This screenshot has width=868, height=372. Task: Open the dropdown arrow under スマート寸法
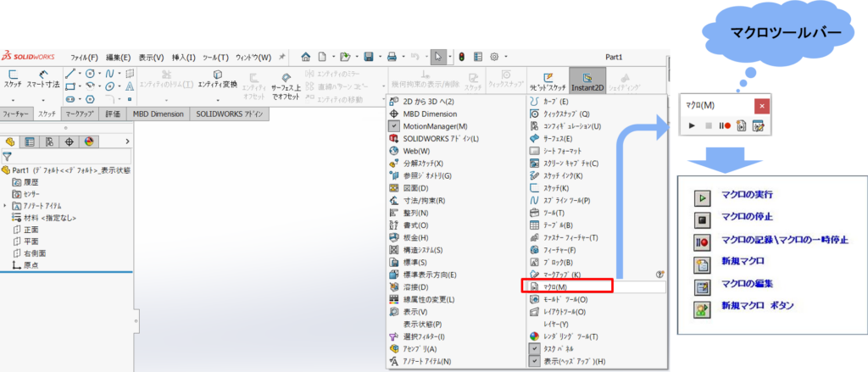(43, 100)
